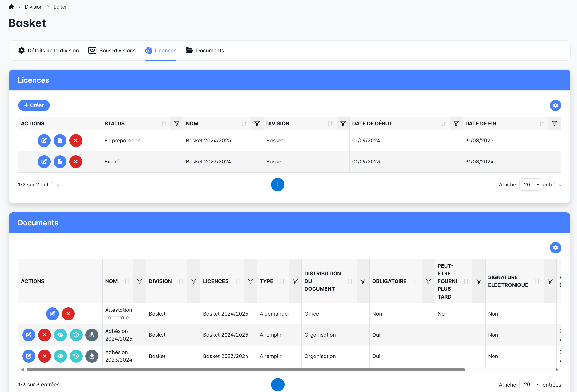Viewport: 577px width, 392px height.
Task: Click home icon in breadcrumb
Action: point(11,7)
